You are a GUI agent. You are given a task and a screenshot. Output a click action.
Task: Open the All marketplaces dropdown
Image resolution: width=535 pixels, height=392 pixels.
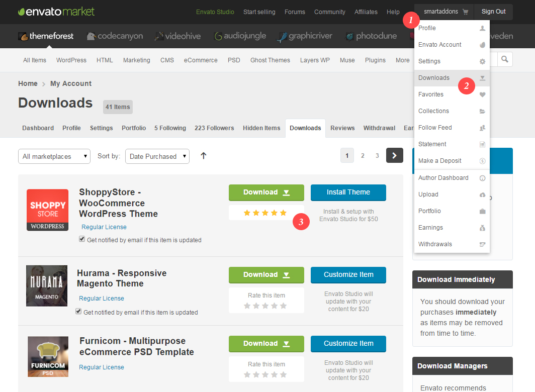54,156
